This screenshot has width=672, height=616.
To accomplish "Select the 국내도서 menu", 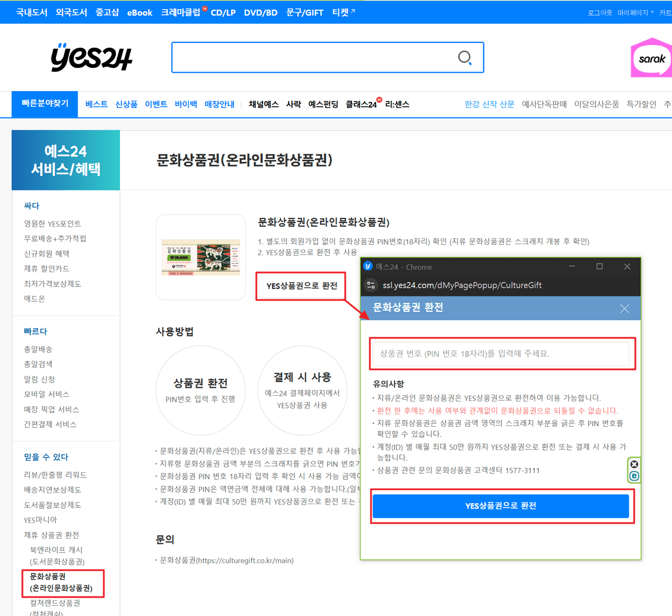I will (32, 12).
